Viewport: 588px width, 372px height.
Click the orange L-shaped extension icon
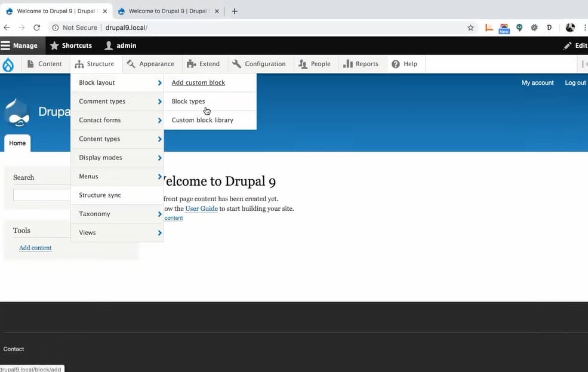[x=489, y=27]
